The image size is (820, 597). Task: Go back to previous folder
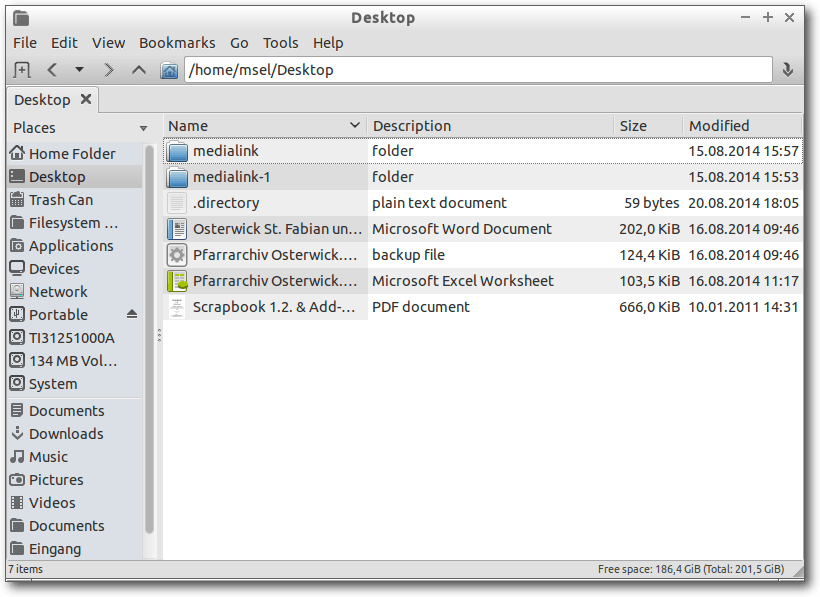(52, 70)
